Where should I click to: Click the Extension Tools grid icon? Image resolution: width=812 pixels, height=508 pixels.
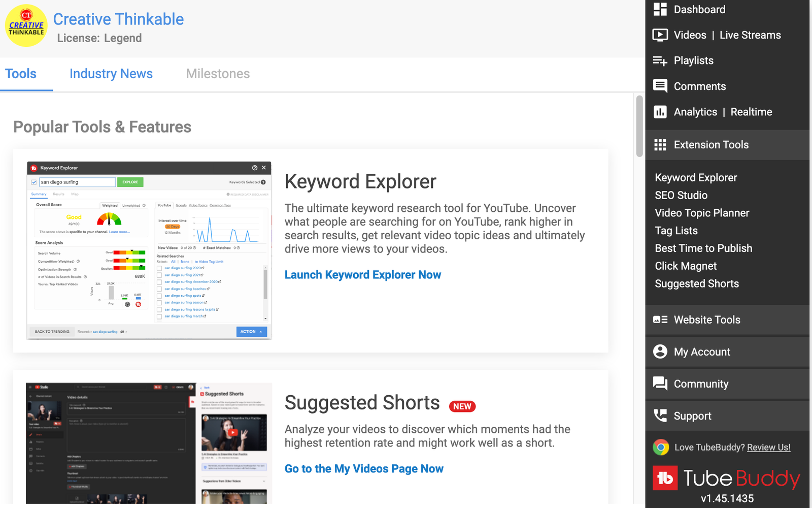pyautogui.click(x=660, y=145)
